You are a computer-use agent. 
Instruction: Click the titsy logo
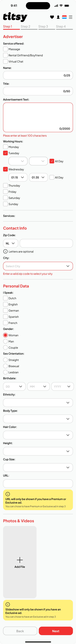(x=15, y=17)
